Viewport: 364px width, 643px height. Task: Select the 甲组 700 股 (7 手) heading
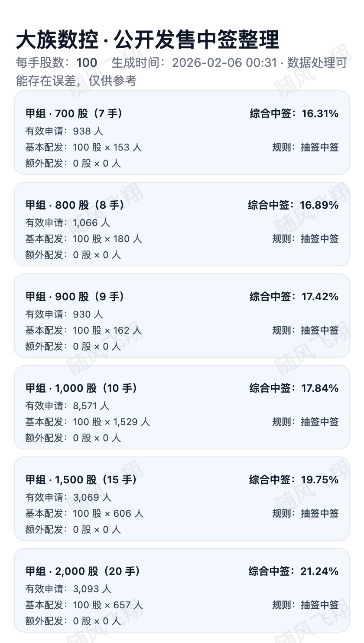74,114
